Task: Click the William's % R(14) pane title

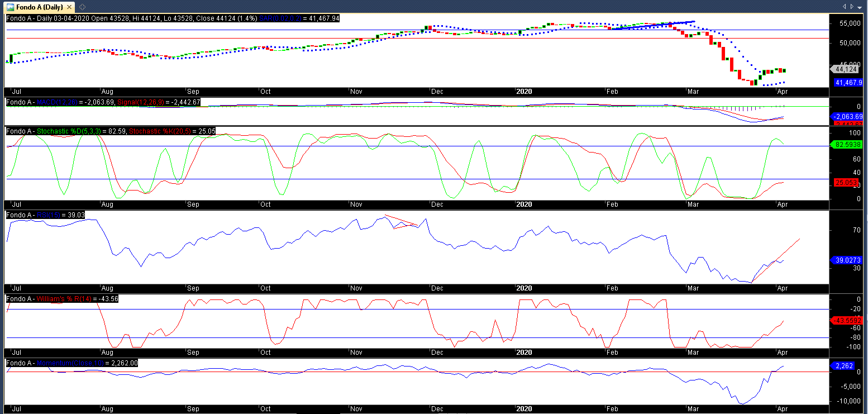Action: click(x=61, y=299)
